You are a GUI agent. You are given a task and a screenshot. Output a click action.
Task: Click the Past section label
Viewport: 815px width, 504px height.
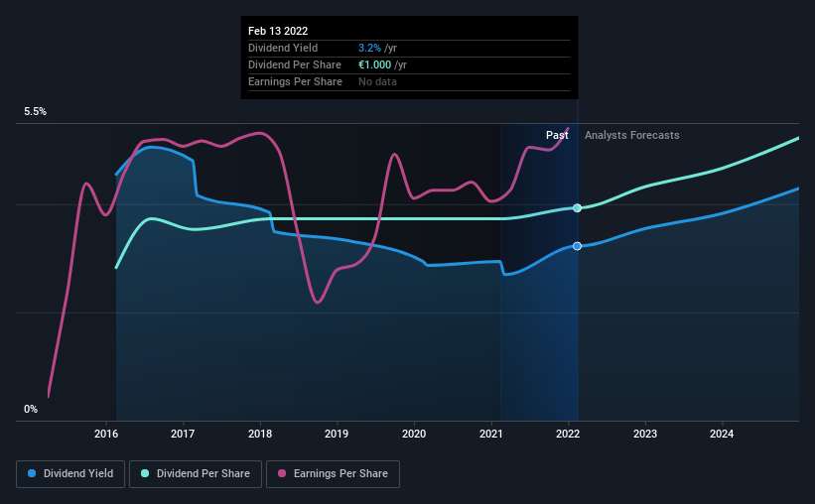click(557, 135)
